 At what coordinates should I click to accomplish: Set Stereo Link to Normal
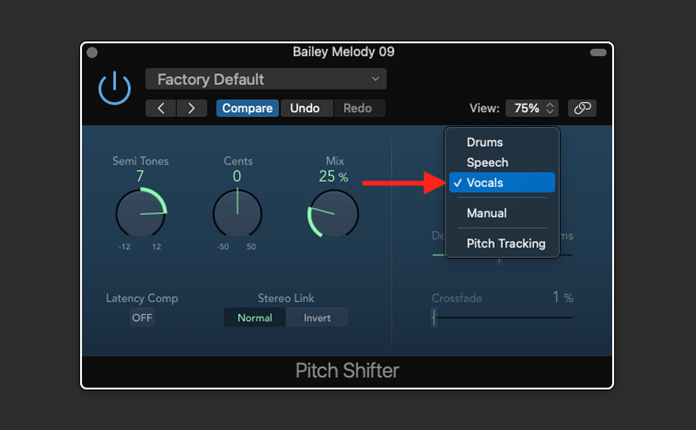pyautogui.click(x=254, y=318)
